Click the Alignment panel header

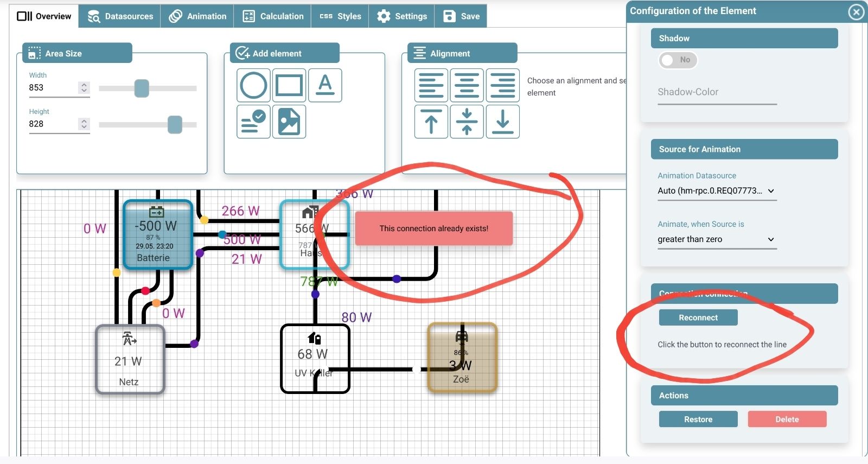[x=463, y=53]
